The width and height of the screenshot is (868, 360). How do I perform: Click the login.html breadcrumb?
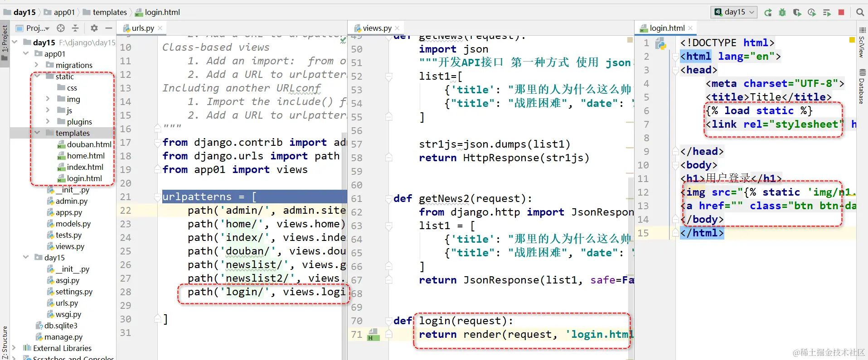click(x=158, y=12)
